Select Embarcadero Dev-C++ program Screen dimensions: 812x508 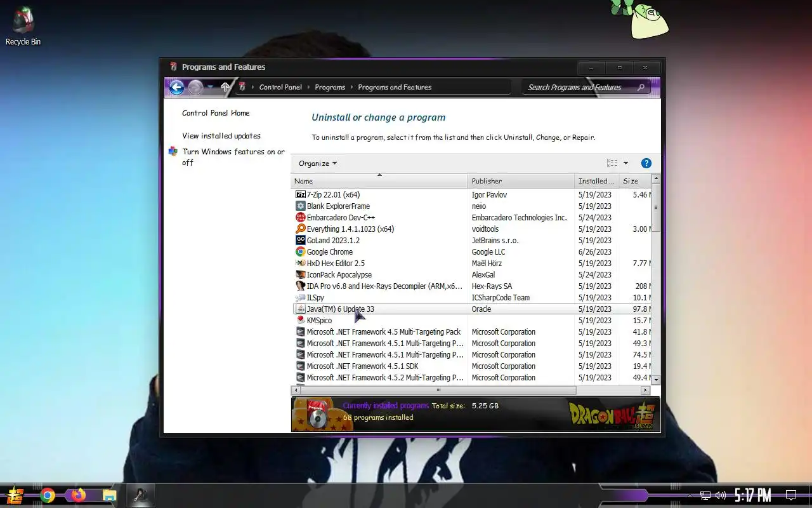pos(471,218)
